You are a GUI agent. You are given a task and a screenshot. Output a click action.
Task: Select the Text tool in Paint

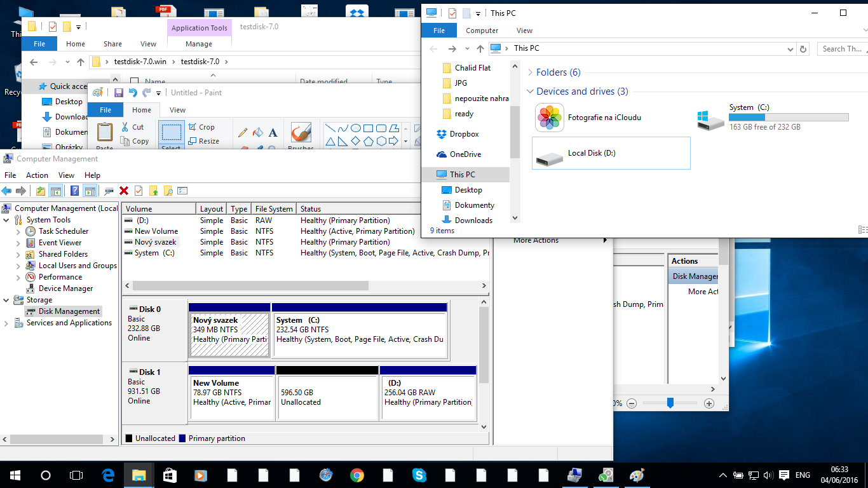coord(273,133)
